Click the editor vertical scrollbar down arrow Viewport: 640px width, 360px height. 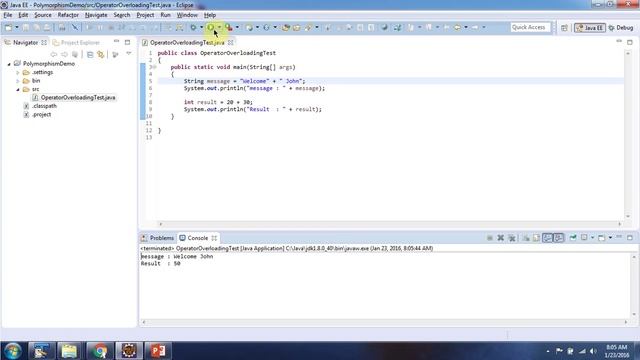point(628,216)
